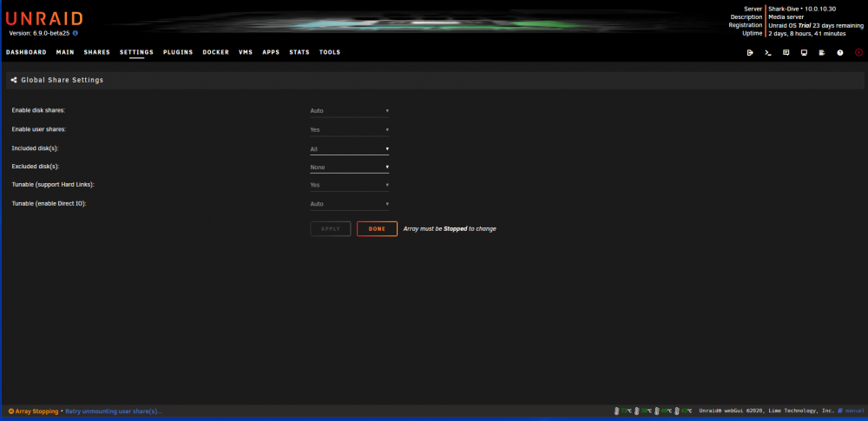
Task: Open the support Hard Links dropdown
Action: pos(349,185)
